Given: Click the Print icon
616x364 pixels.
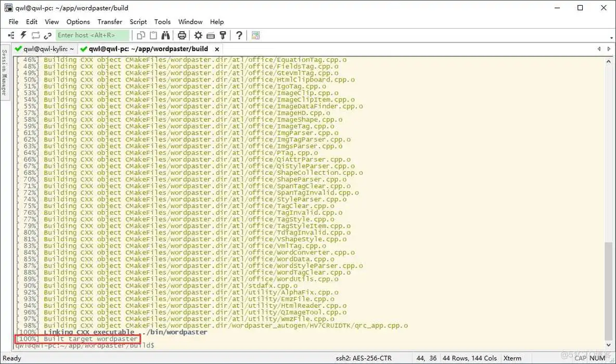Looking at the screenshot, I should [182, 35].
